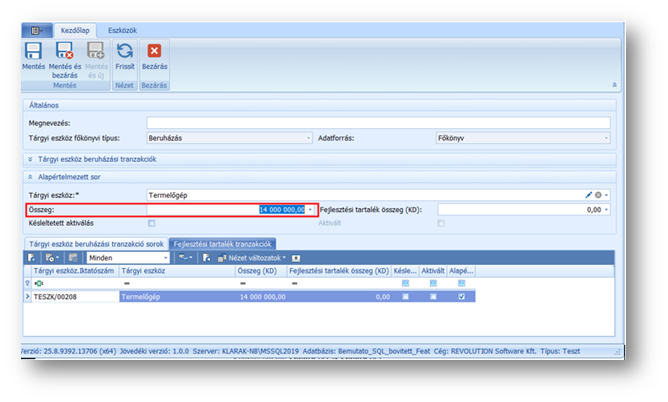
Task: Toggle Aktivált checkbox in TESZK/00208 row
Action: 432,297
